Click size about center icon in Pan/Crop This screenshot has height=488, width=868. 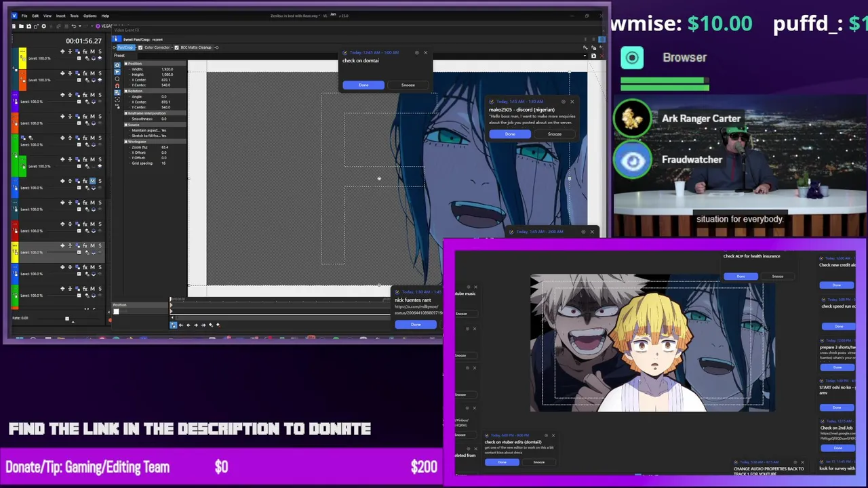pyautogui.click(x=117, y=100)
